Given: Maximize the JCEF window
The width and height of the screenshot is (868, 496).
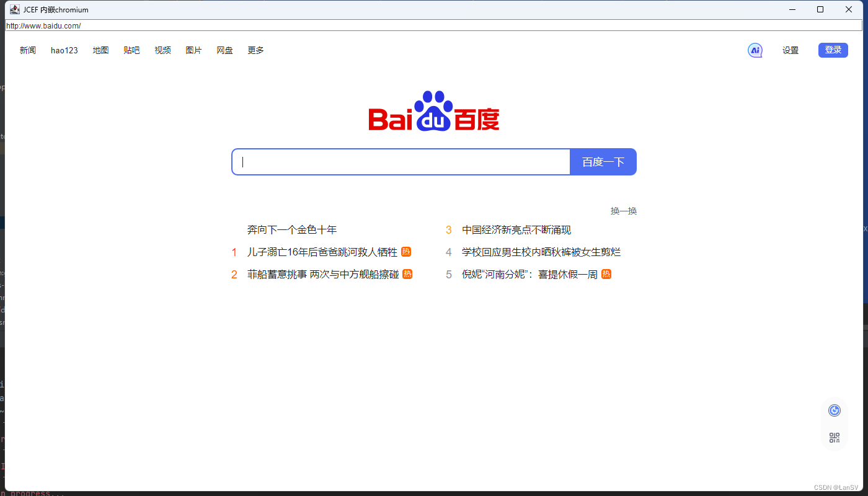Looking at the screenshot, I should [820, 9].
